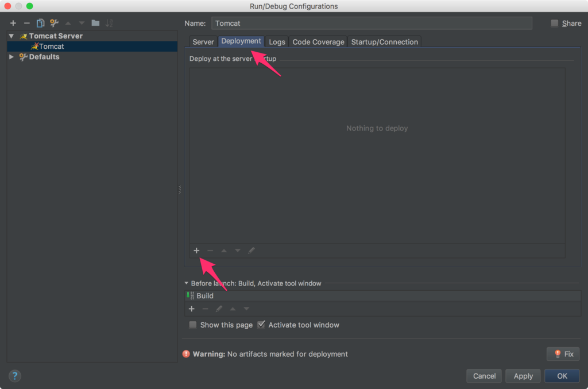This screenshot has width=588, height=389.
Task: Switch to the Startup/Connection tab
Action: click(x=385, y=42)
